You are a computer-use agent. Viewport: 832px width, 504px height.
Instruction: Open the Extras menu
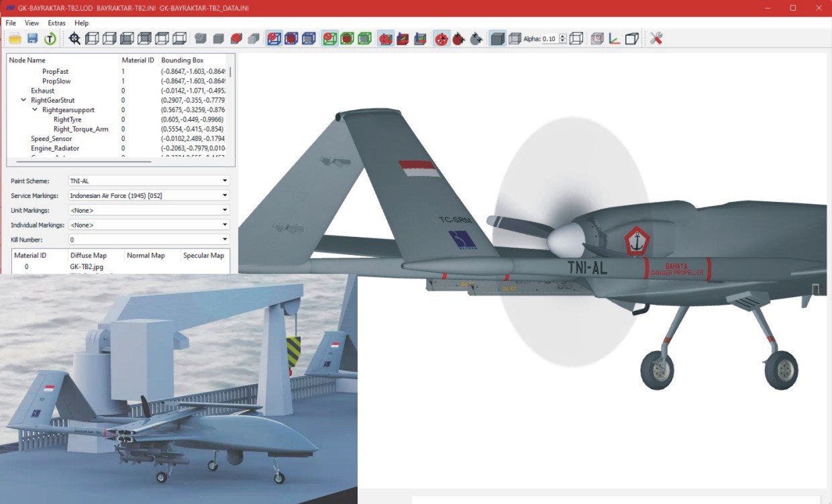pos(57,23)
